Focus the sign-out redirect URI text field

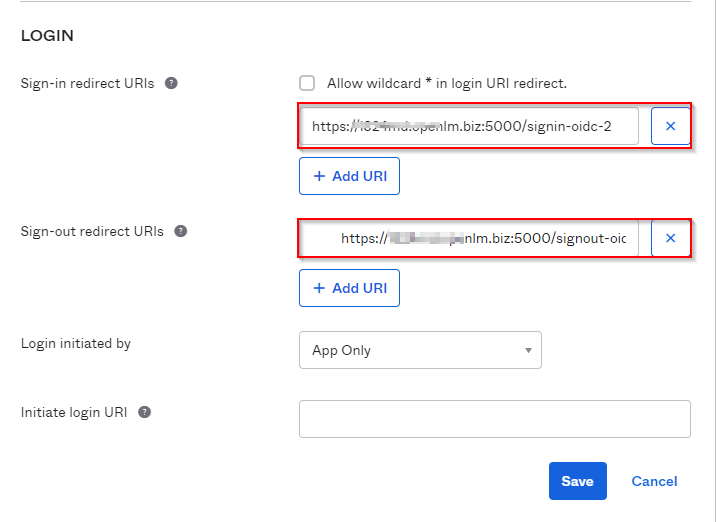(470, 238)
